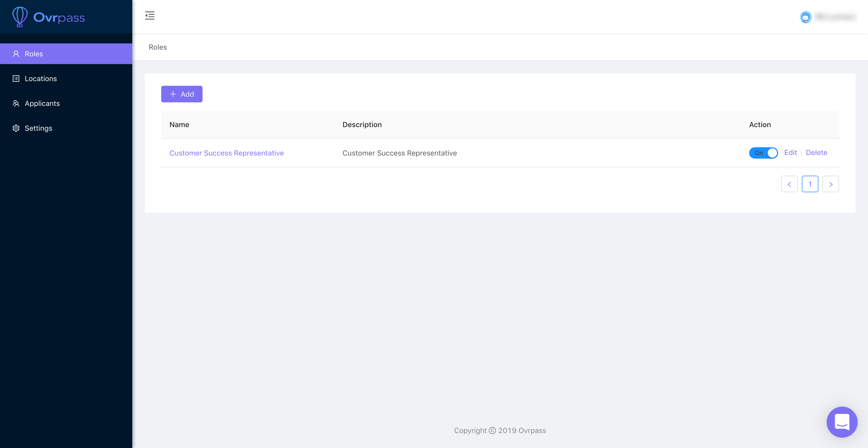Viewport: 868px width, 448px height.
Task: Go to previous page with left chevron
Action: 789,184
